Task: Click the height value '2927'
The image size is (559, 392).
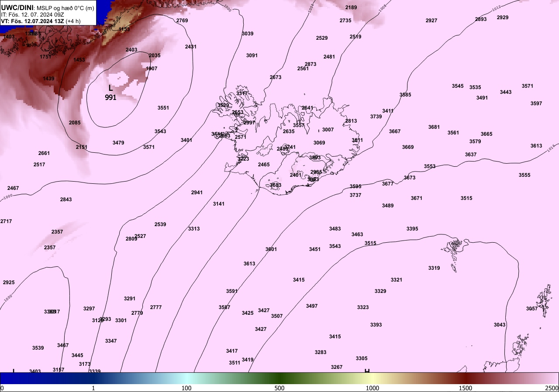Action: [x=431, y=21]
